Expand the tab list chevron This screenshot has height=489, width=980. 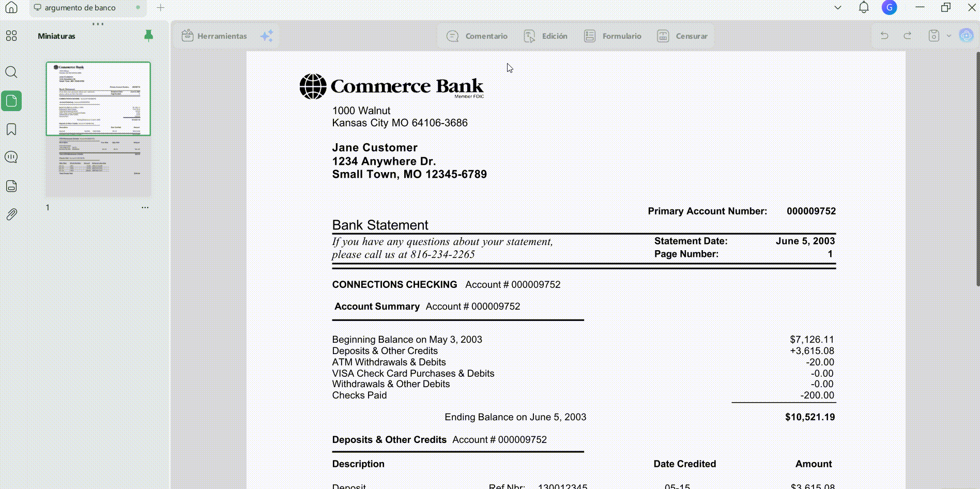[838, 8]
